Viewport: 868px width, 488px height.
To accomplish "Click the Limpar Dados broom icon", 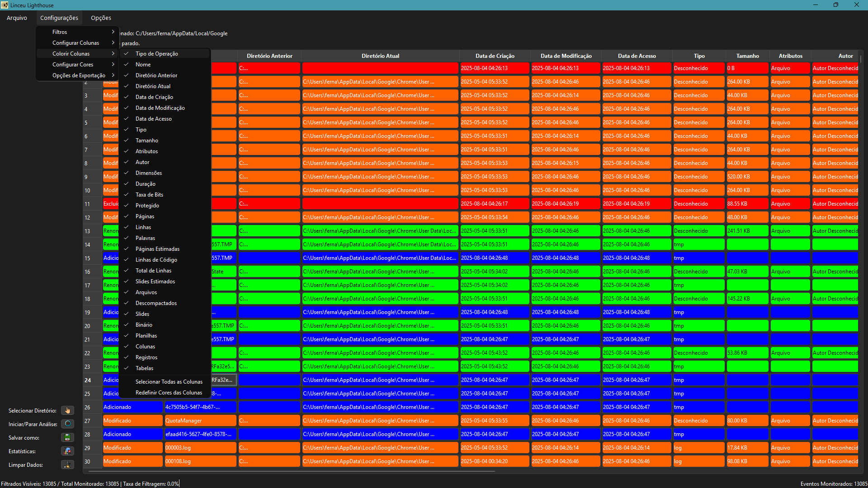I will coord(67,465).
